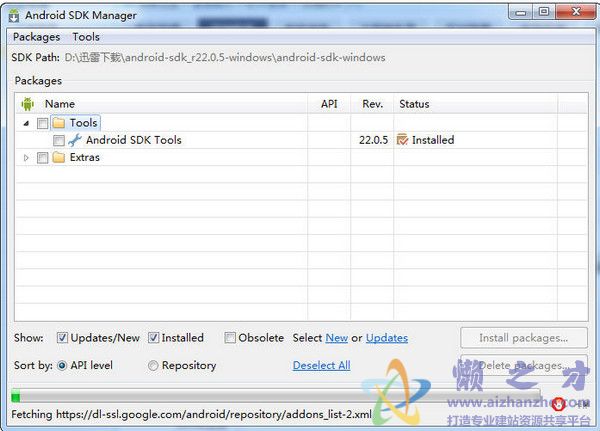
Task: Toggle the Installed show checkbox
Action: tap(153, 338)
